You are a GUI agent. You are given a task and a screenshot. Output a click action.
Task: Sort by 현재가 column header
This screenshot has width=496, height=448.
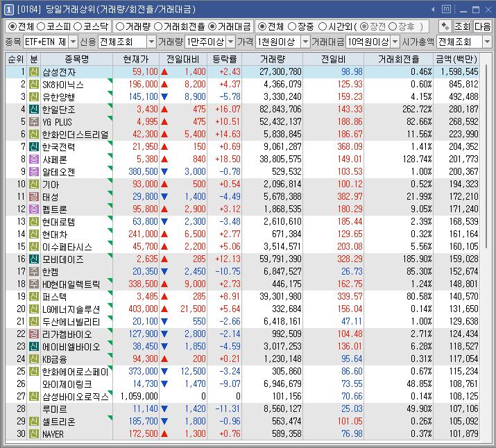coord(136,59)
